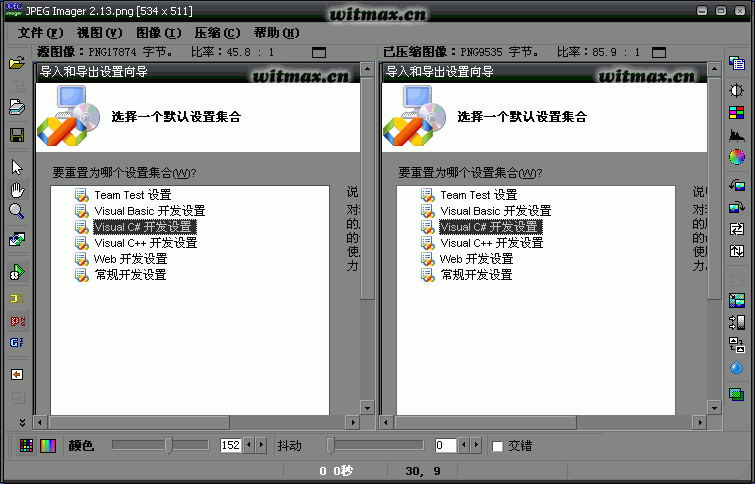
Task: Click the grayscale gradient arrows icon
Action: 737,323
